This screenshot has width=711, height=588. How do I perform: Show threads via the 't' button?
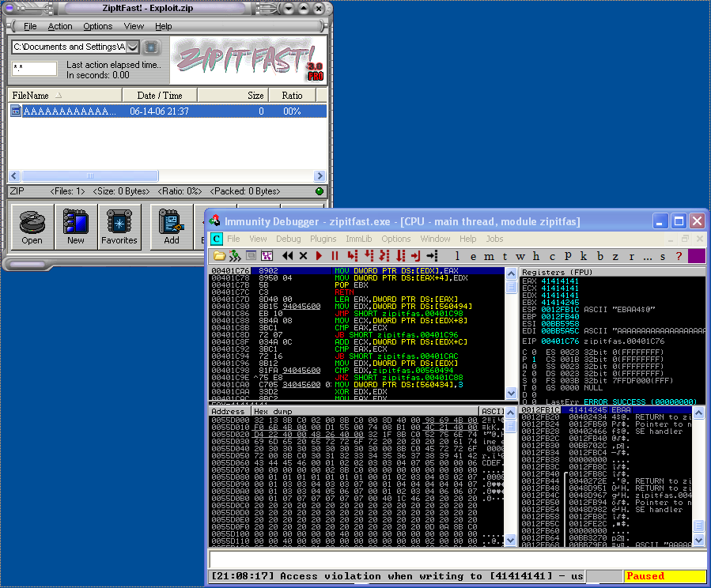pyautogui.click(x=505, y=256)
